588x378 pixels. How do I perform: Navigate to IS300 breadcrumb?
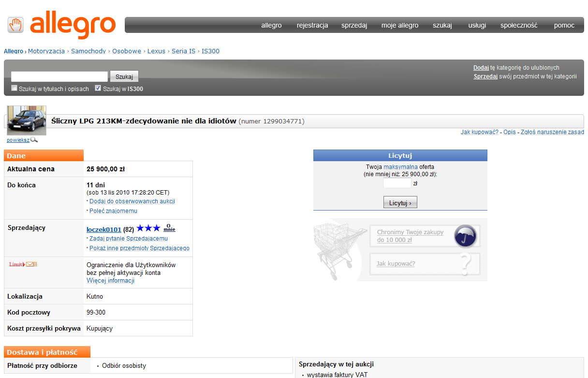pyautogui.click(x=210, y=51)
